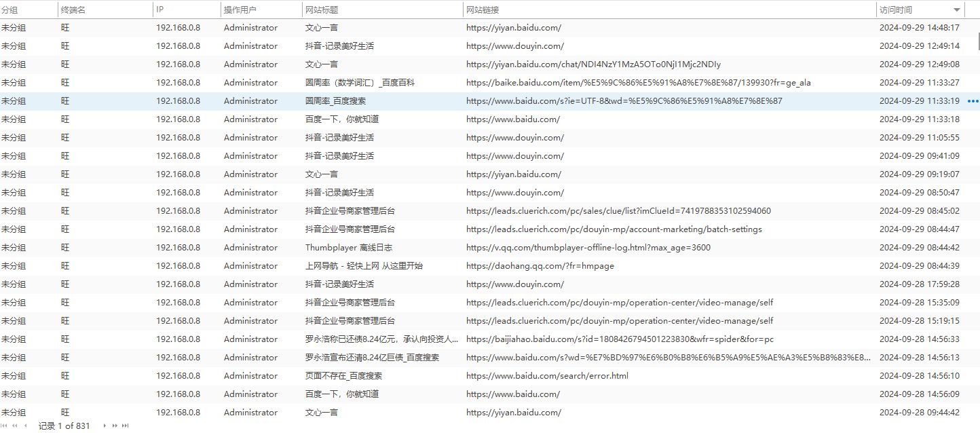Select title 罗永浩宣布还清8.24亿巨债_百度搜索

pyautogui.click(x=372, y=358)
